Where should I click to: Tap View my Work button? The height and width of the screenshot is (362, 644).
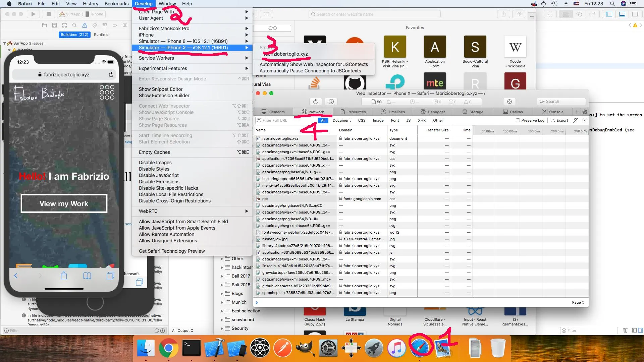(64, 203)
